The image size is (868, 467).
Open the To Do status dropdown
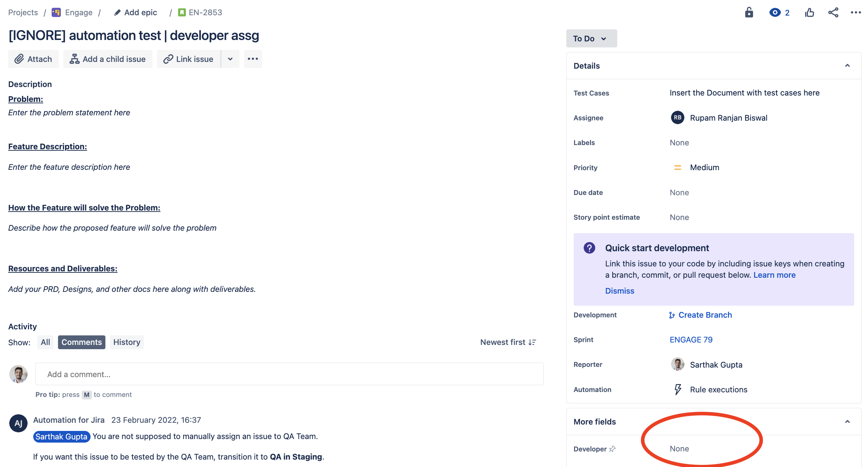coord(591,38)
